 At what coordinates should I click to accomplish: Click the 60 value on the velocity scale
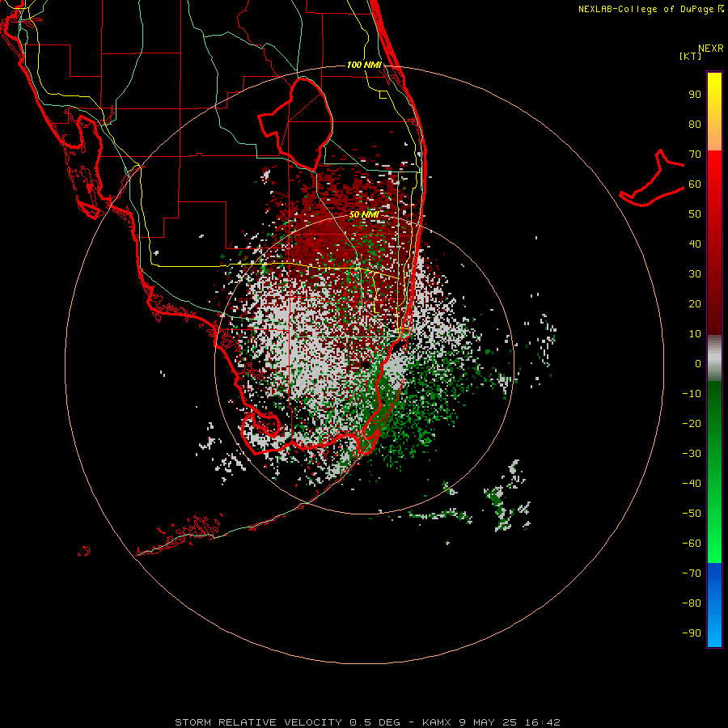(x=695, y=184)
